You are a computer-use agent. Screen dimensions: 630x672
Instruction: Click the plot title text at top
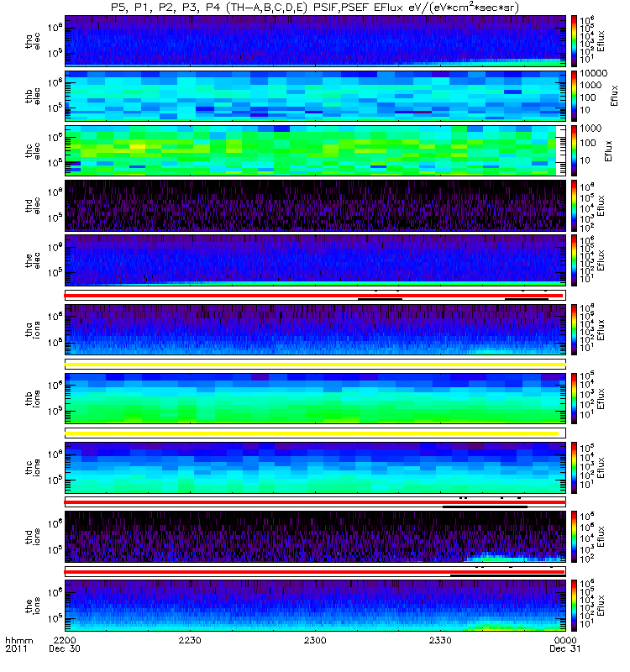315,8
